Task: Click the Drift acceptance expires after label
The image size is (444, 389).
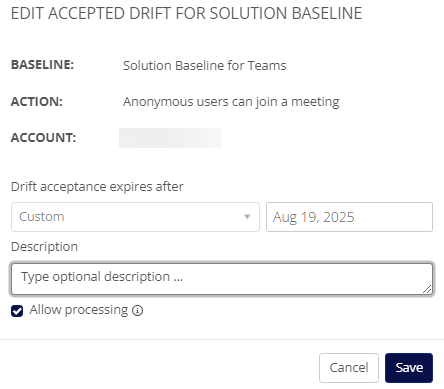Action: click(97, 187)
